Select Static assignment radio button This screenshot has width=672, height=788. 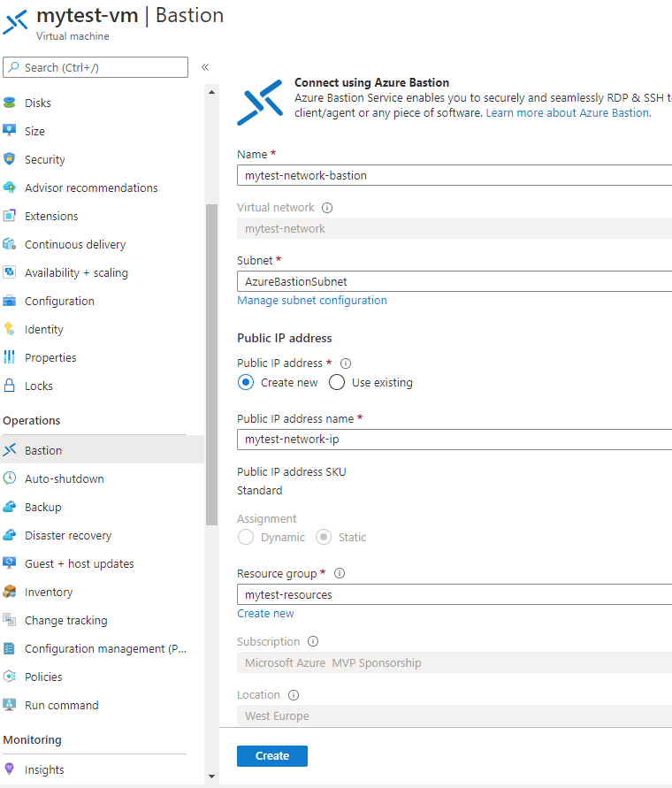pos(324,537)
